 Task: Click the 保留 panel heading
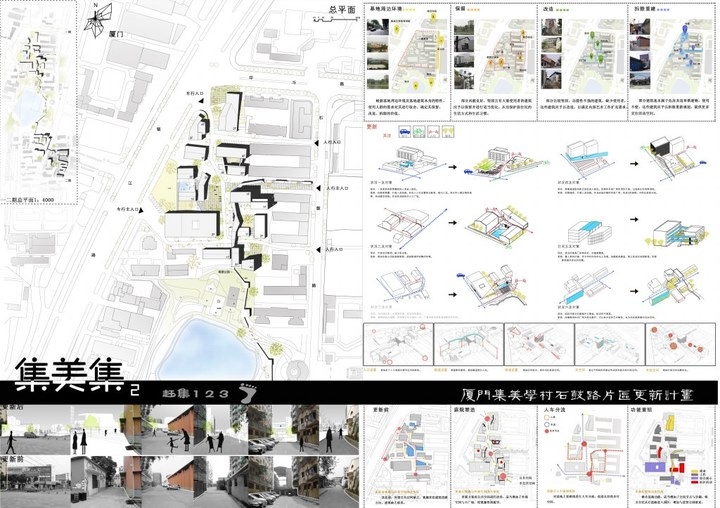pos(460,9)
